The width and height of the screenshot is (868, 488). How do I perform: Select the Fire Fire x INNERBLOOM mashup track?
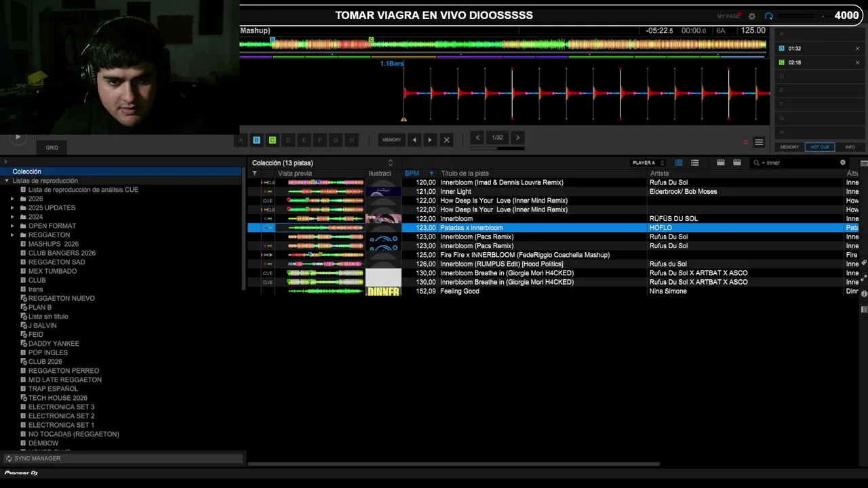[554, 255]
